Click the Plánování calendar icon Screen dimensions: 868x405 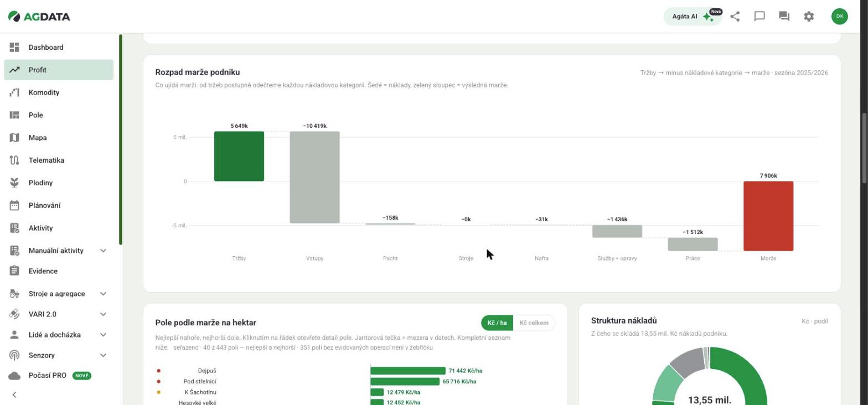coord(14,205)
